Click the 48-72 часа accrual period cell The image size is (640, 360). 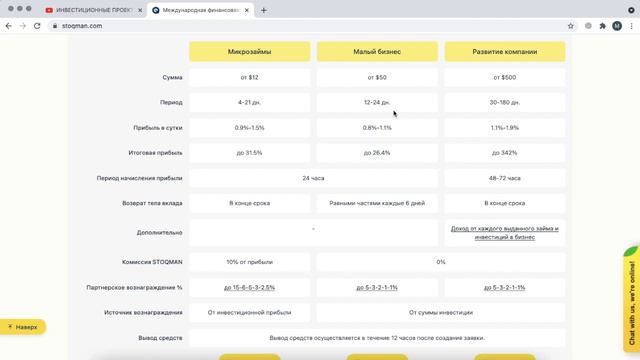[x=505, y=178]
